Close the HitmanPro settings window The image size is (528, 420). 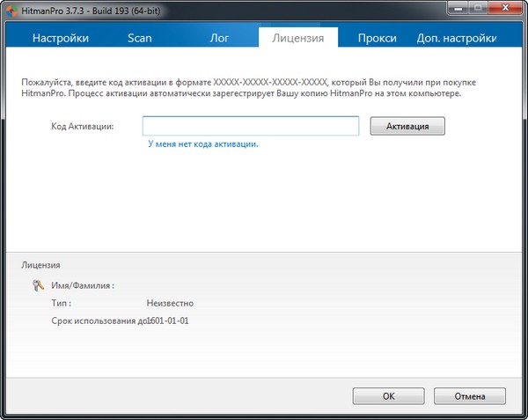tap(505, 8)
